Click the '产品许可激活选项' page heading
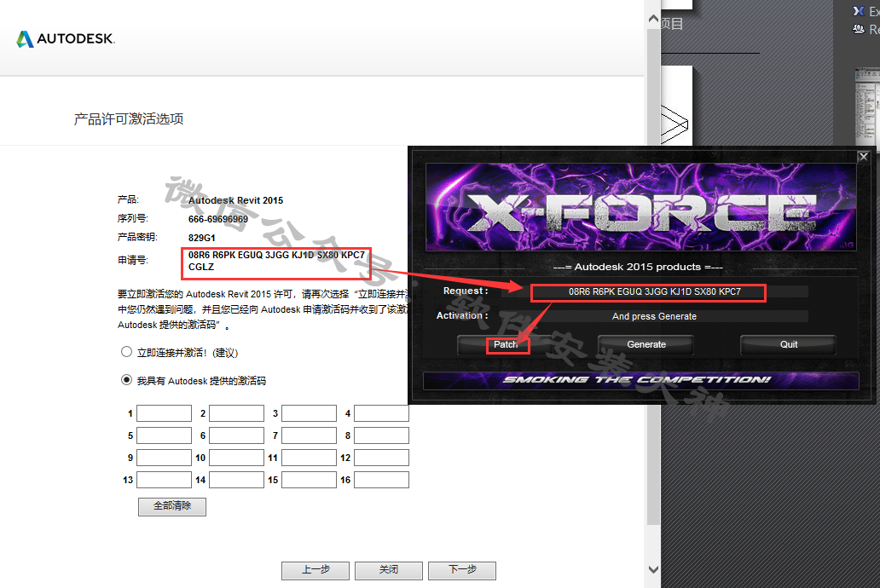Screen dimensions: 880x588 (129, 119)
